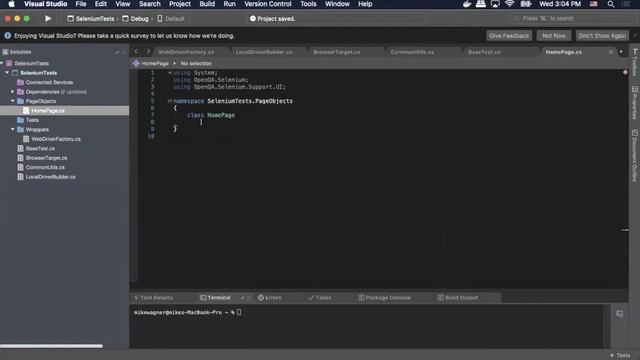Open the Test Results panel tab

[153, 298]
